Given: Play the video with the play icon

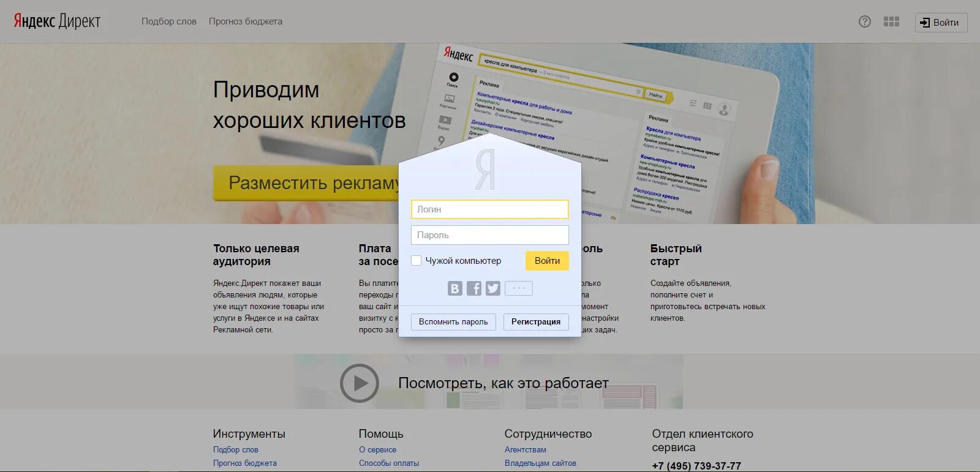Looking at the screenshot, I should 360,383.
